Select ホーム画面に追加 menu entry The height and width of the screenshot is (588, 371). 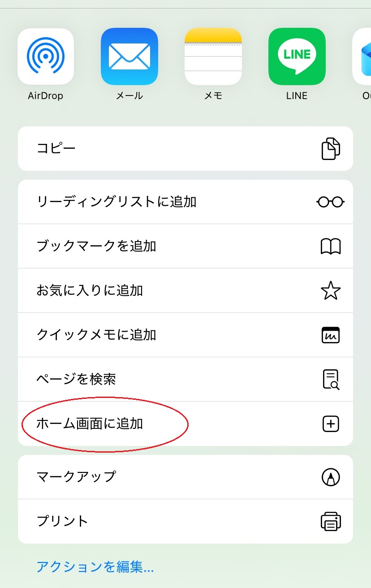click(185, 424)
